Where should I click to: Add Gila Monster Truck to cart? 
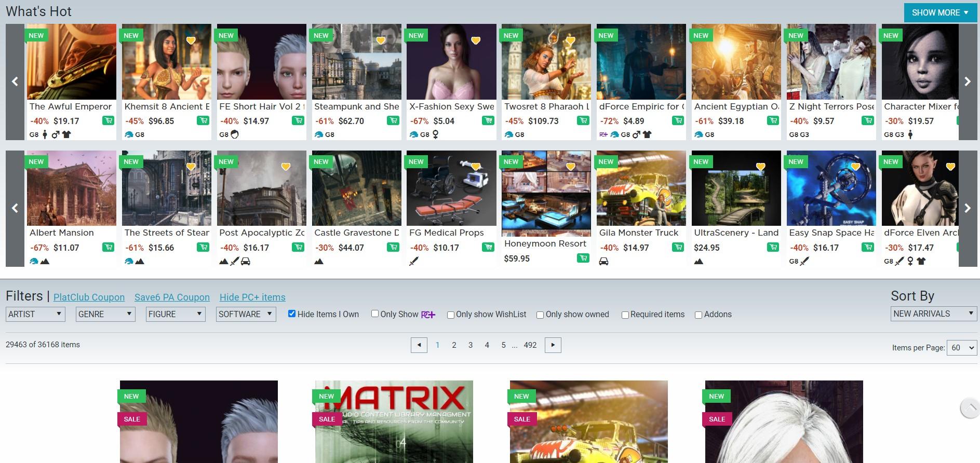click(x=678, y=247)
